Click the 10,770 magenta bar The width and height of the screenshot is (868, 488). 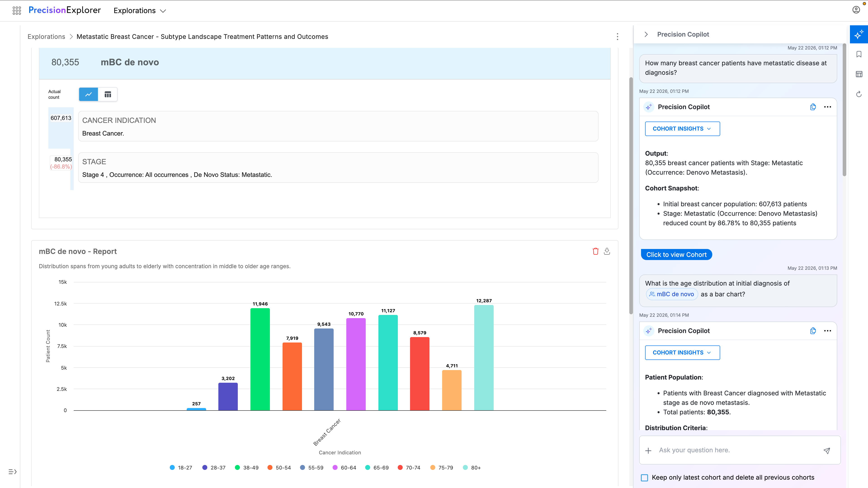pos(356,364)
